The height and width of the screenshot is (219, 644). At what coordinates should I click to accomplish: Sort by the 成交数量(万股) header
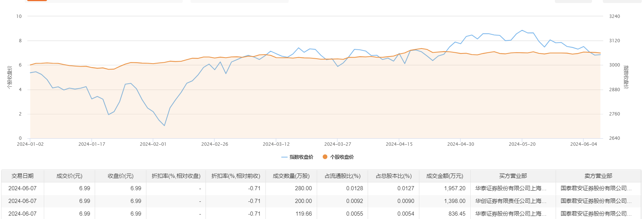(x=291, y=176)
